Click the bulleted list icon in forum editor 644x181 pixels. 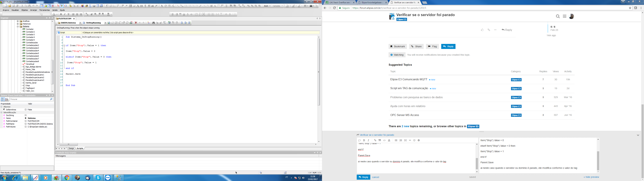pos(396,140)
